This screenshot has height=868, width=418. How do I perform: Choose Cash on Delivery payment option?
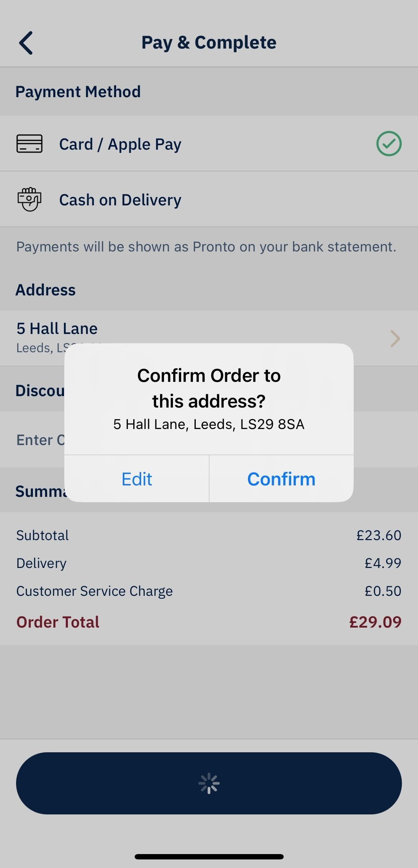[x=120, y=200]
